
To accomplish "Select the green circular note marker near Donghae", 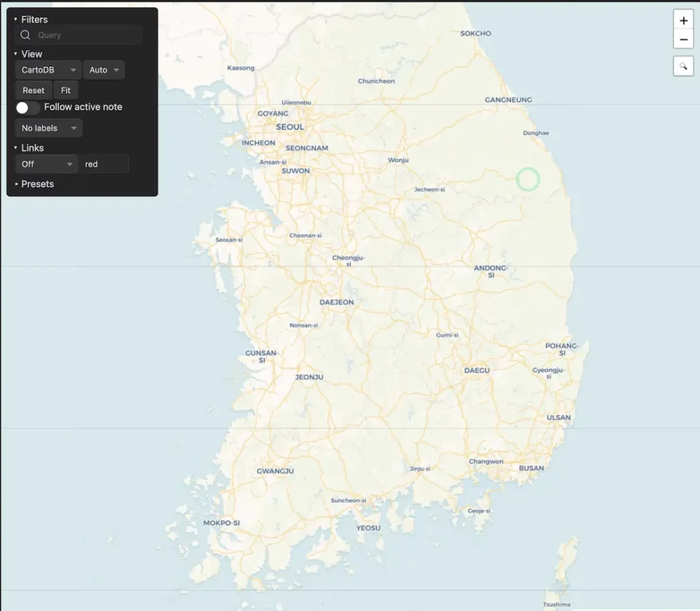I will 528,179.
